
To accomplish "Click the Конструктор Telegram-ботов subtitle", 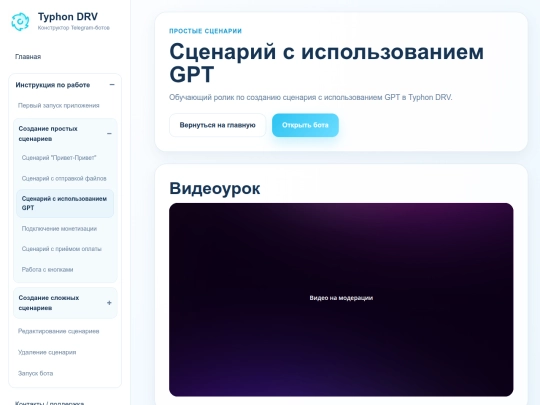I will [74, 28].
